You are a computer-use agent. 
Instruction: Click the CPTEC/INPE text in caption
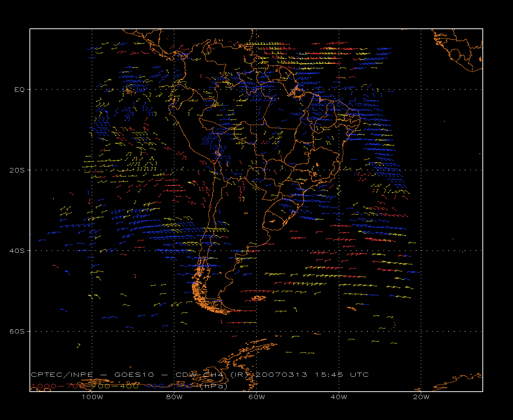[62, 374]
